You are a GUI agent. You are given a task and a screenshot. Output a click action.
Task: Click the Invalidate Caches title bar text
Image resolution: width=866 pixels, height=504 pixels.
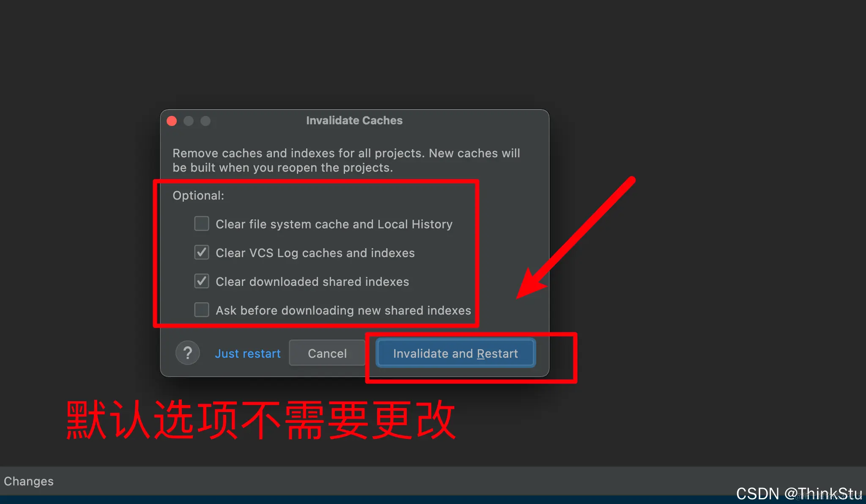point(354,121)
